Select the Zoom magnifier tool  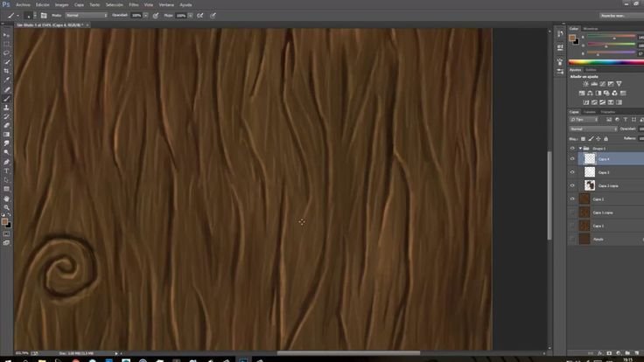(7, 206)
